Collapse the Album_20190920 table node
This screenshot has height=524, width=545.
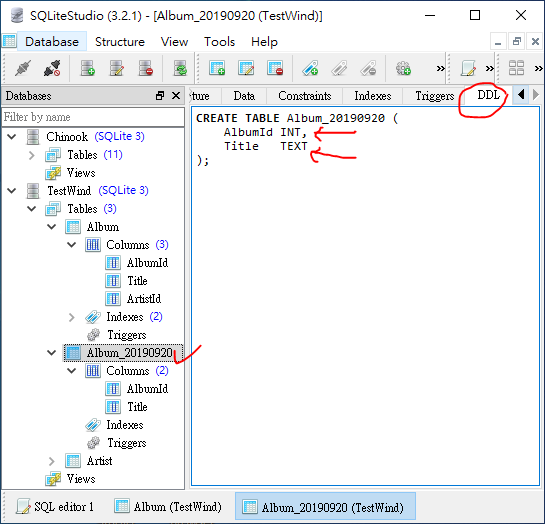pyautogui.click(x=51, y=353)
